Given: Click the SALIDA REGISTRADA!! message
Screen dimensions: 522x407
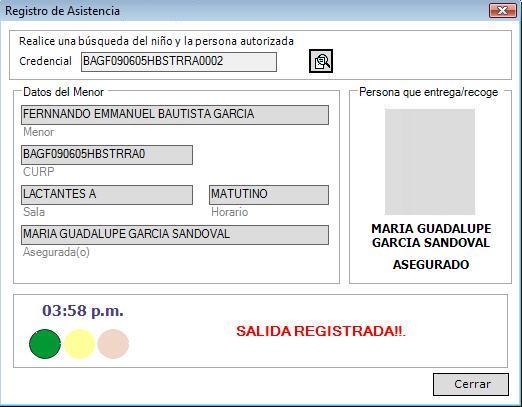Looking at the screenshot, I should pyautogui.click(x=321, y=331).
